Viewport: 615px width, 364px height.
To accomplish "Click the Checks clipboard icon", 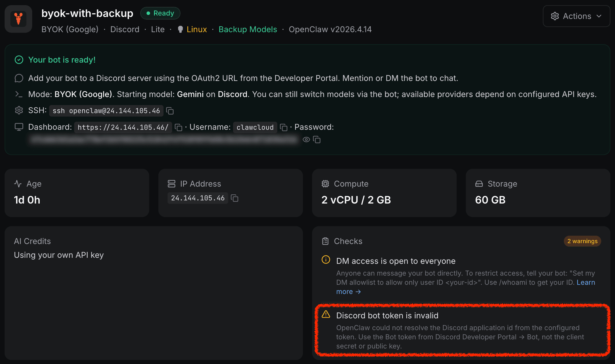I will (325, 241).
